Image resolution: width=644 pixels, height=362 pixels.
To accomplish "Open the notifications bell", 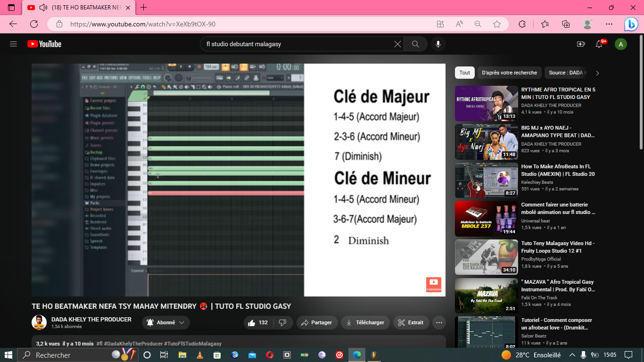I will [x=599, y=44].
